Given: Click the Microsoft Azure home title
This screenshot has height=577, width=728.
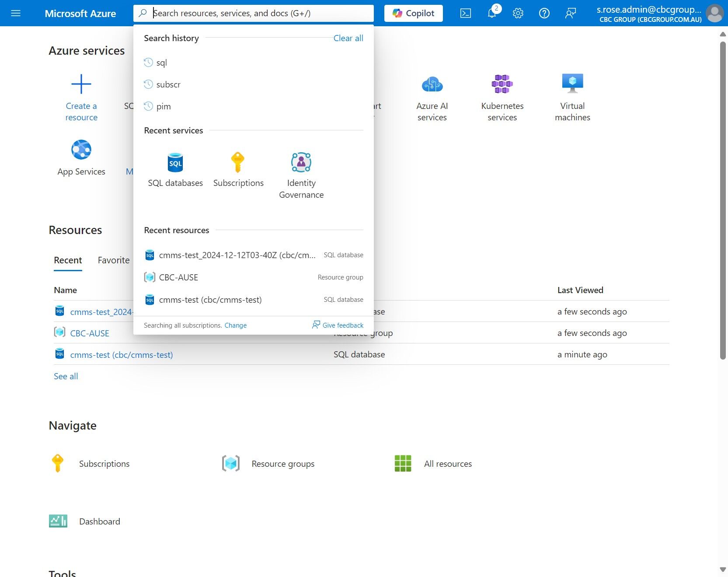Looking at the screenshot, I should pyautogui.click(x=80, y=14).
